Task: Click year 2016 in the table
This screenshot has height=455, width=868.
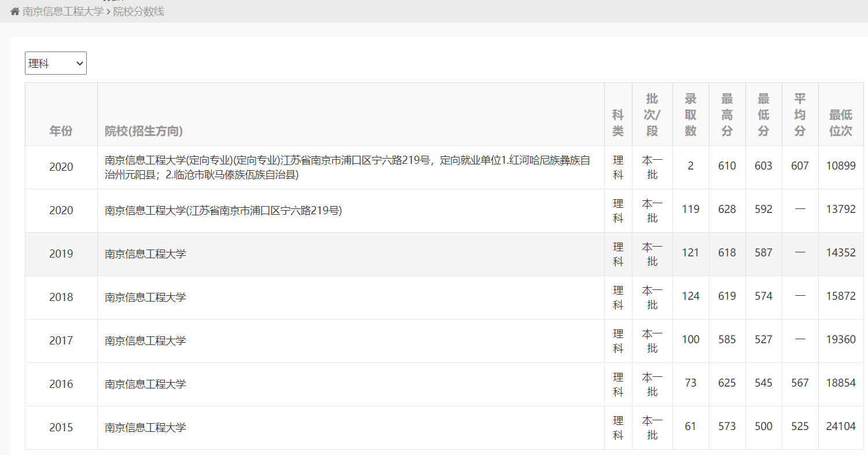Action: click(x=61, y=384)
